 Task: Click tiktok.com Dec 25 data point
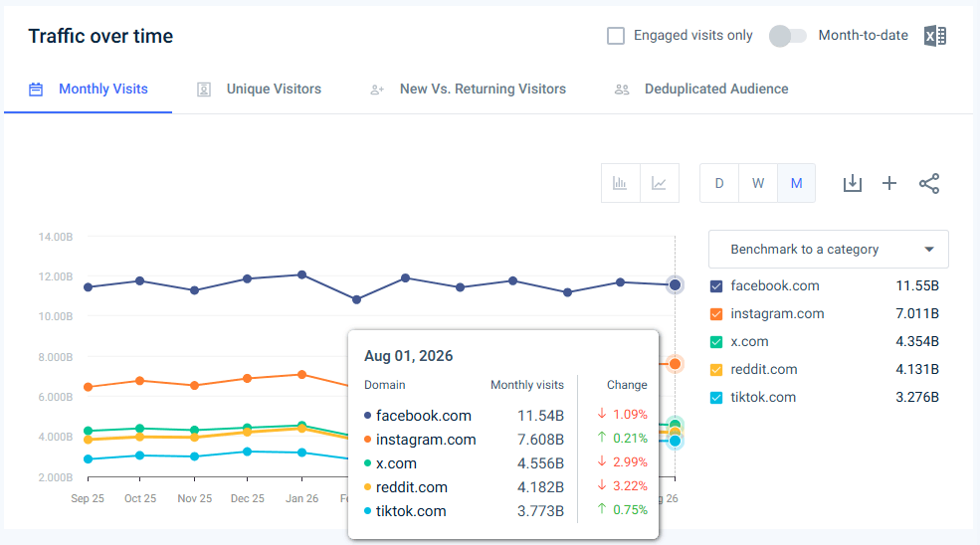(x=248, y=452)
